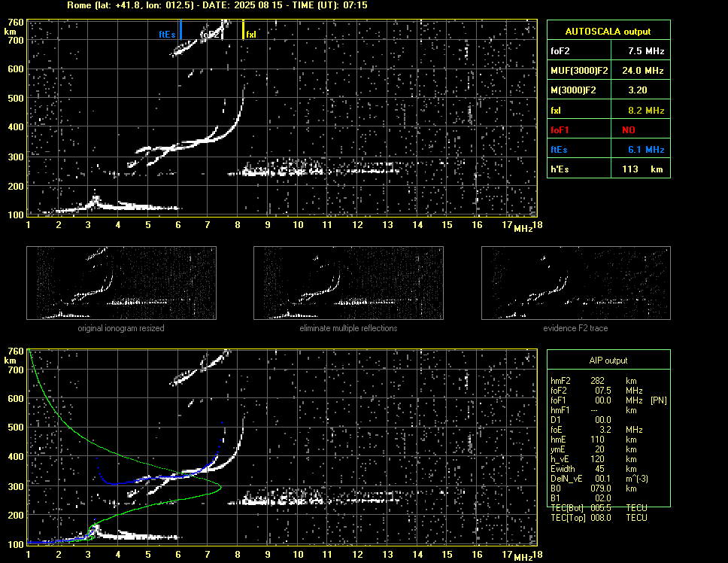
Task: Click the h'Es label
Action: 560,169
